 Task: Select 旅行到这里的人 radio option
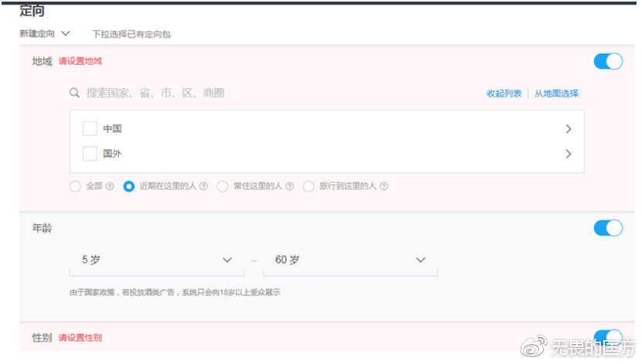point(309,186)
